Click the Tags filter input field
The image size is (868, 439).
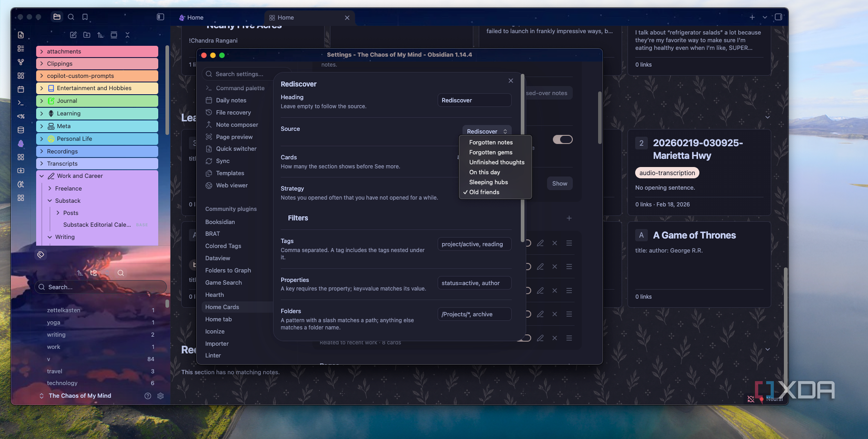475,244
